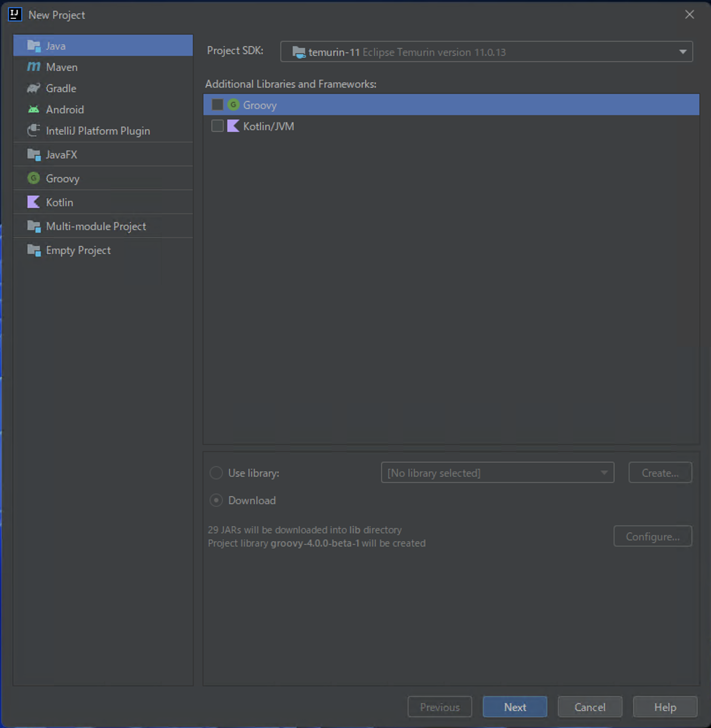Click the Create... library button

pyautogui.click(x=660, y=473)
